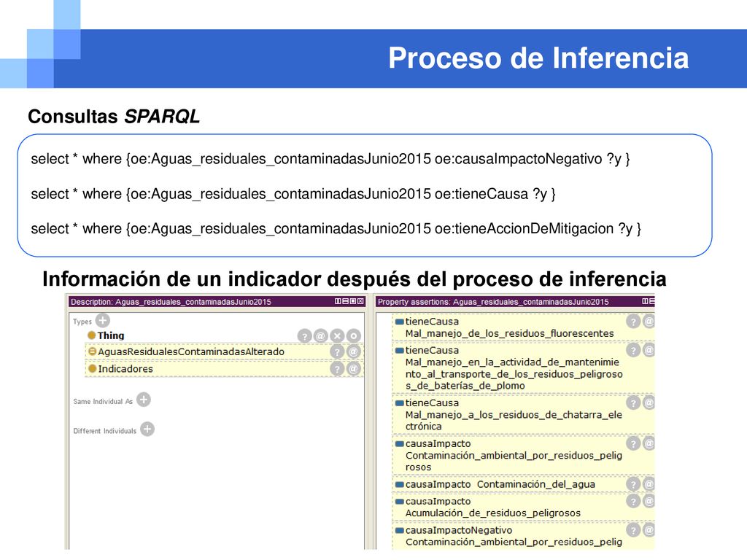This screenshot has height=560, width=747.
Task: Split the Property assertions panel vertically
Action: [645, 301]
